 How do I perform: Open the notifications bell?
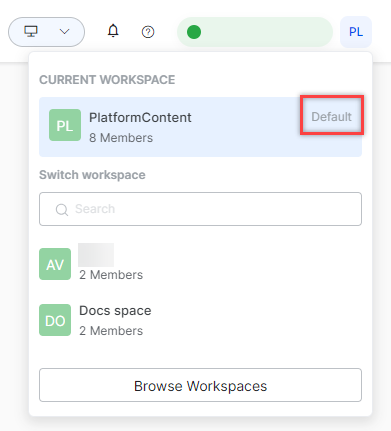[113, 31]
